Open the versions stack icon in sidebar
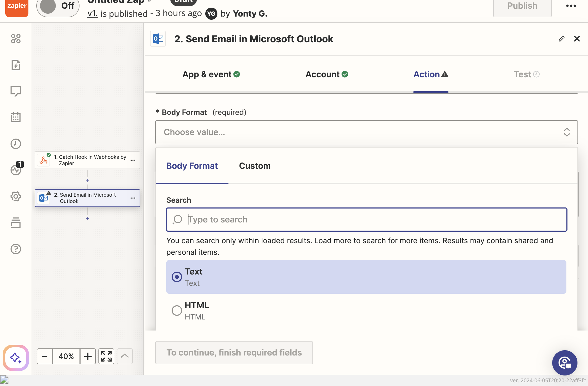This screenshot has width=588, height=386. pos(16,223)
